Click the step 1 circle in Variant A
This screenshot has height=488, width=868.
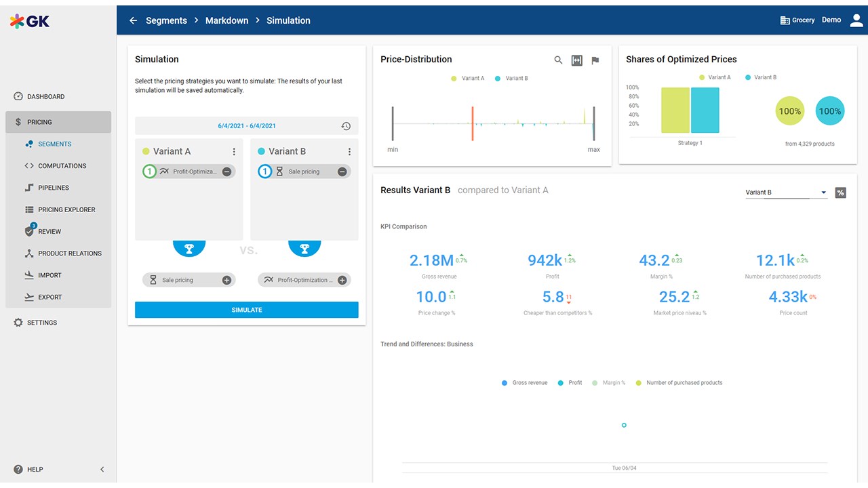click(x=150, y=171)
